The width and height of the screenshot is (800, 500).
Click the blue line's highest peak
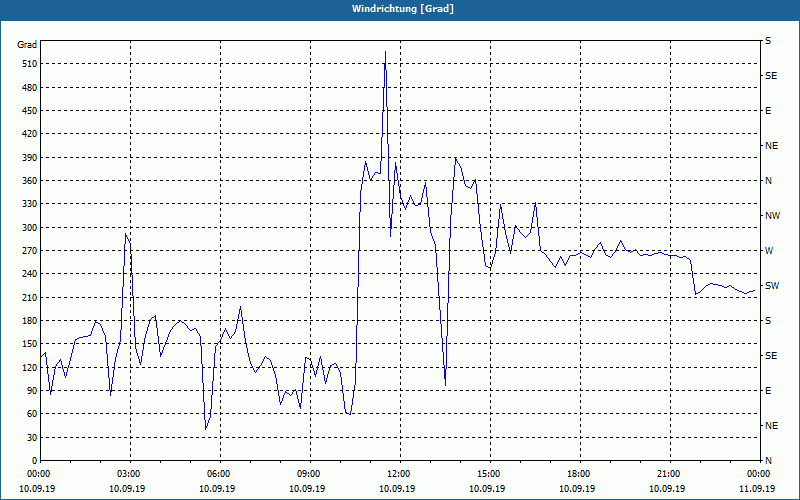[385, 52]
